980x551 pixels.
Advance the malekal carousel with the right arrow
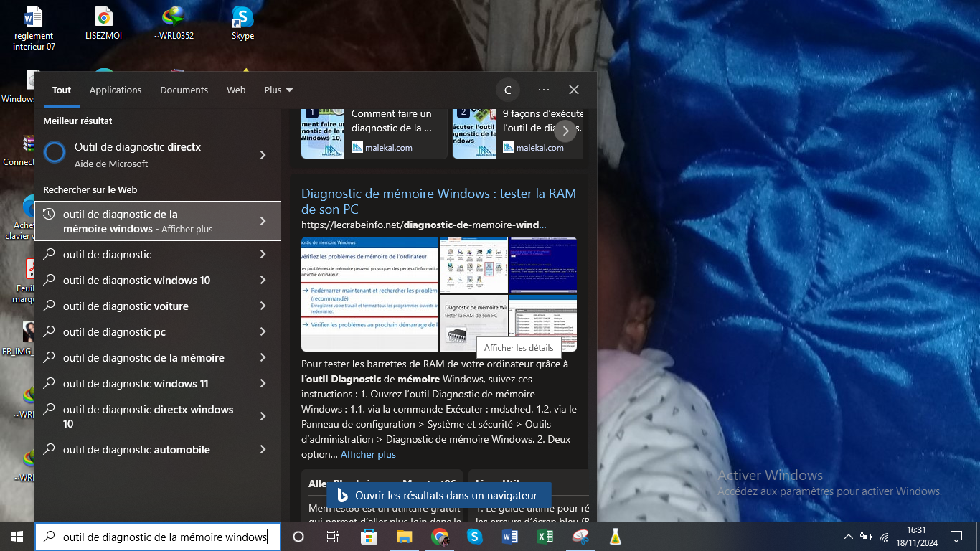coord(566,131)
